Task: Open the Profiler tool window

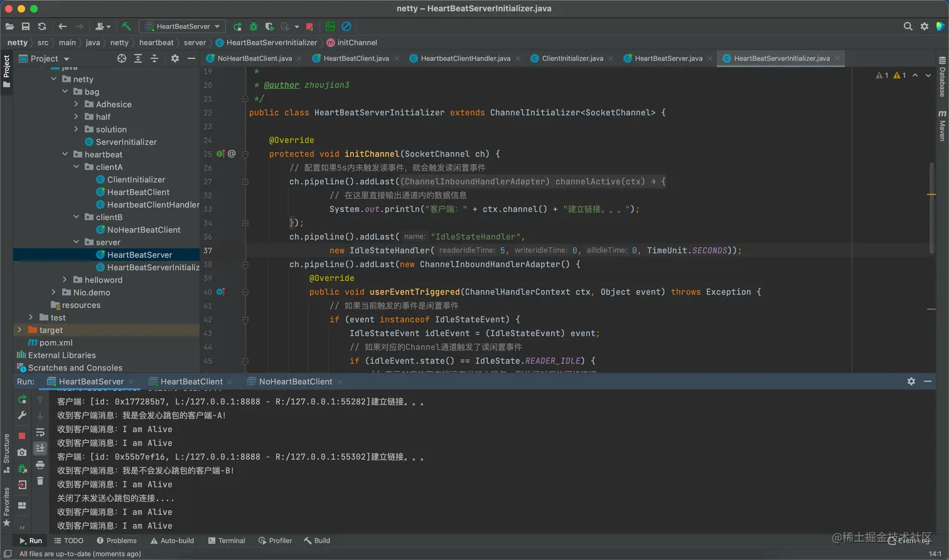Action: coord(275,541)
